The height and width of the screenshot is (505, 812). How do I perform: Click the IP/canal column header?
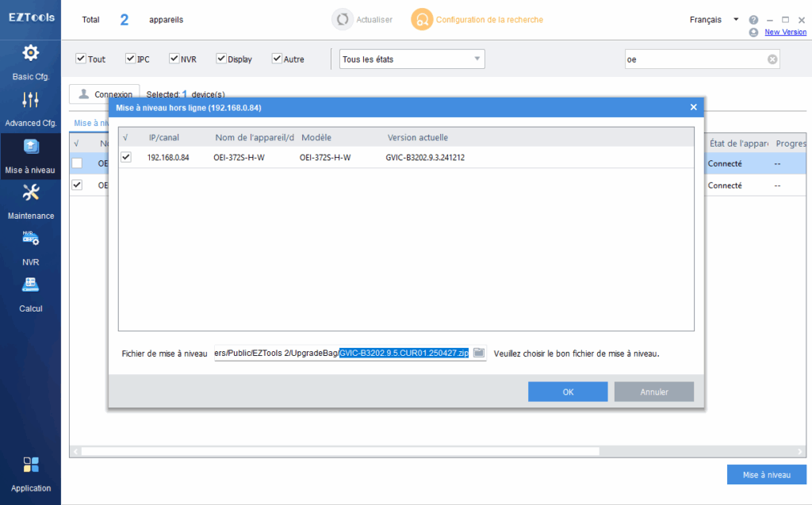click(163, 137)
